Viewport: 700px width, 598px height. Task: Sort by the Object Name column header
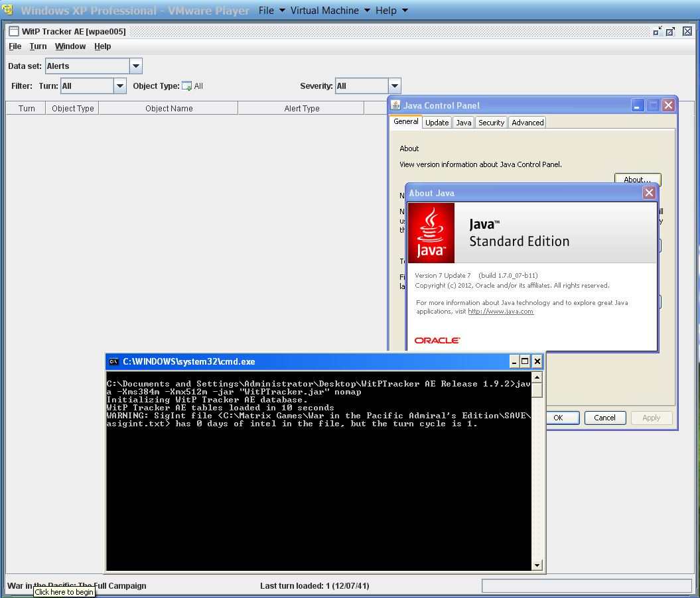(x=169, y=109)
